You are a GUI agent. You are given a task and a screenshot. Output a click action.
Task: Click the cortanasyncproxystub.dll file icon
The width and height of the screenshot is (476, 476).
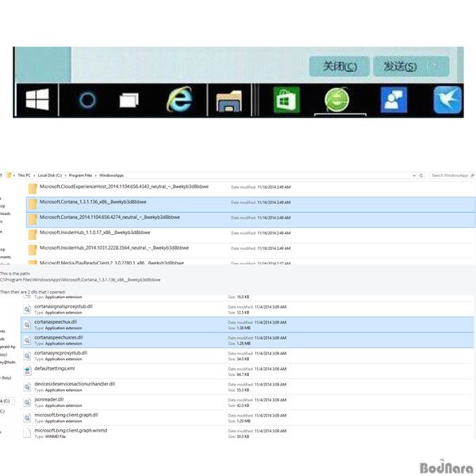[x=27, y=355]
